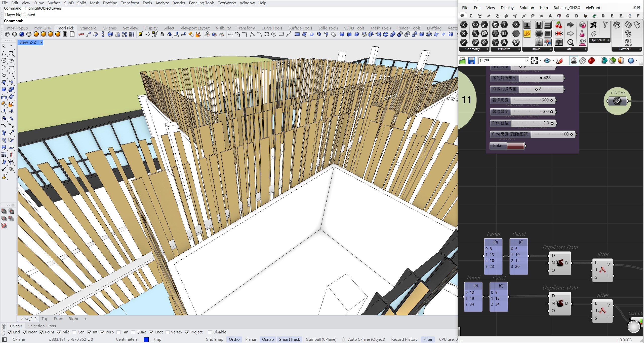The image size is (644, 343).
Task: Select the circle tool in Rhino sidebar
Action: pos(4,60)
